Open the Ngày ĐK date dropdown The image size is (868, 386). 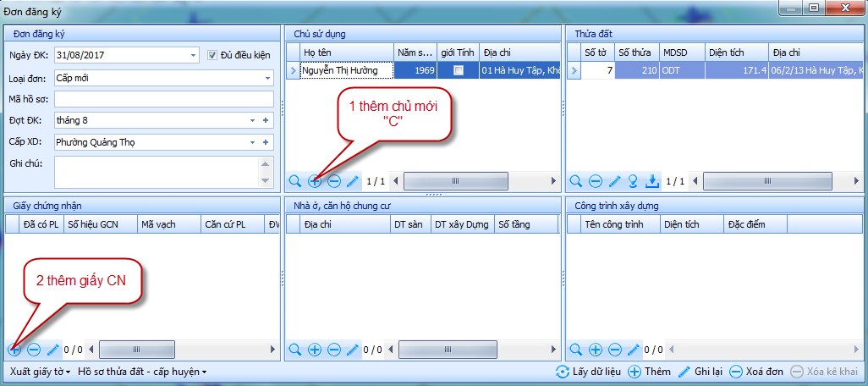[x=194, y=56]
